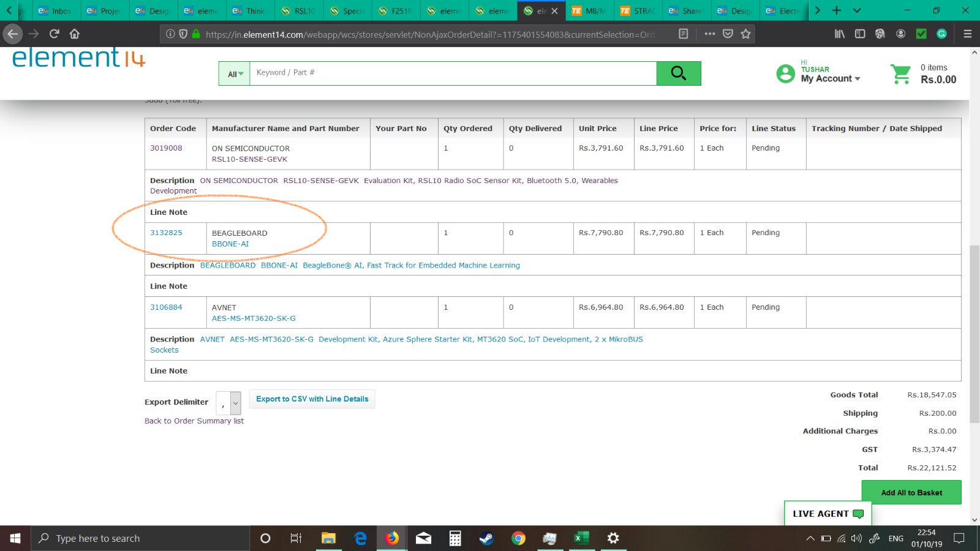980x551 pixels.
Task: Open order code 3106884
Action: tap(166, 307)
